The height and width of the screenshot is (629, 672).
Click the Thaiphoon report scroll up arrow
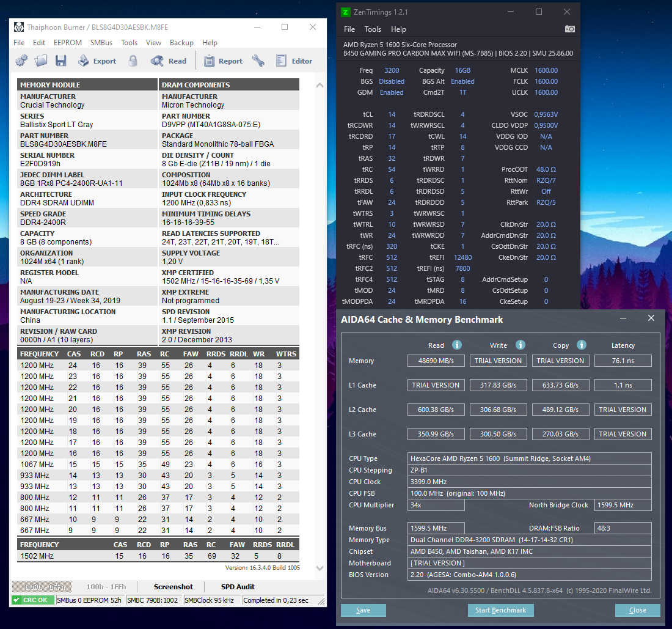320,86
